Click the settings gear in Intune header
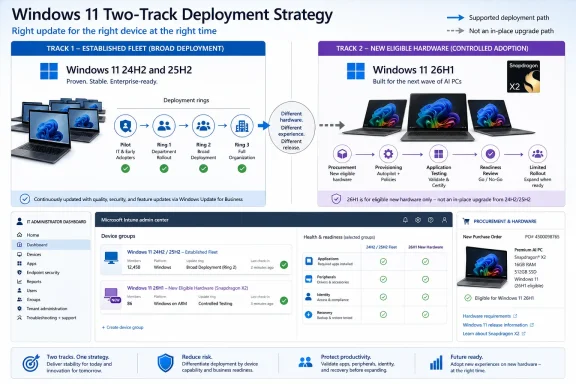The height and width of the screenshot is (384, 576). point(418,220)
